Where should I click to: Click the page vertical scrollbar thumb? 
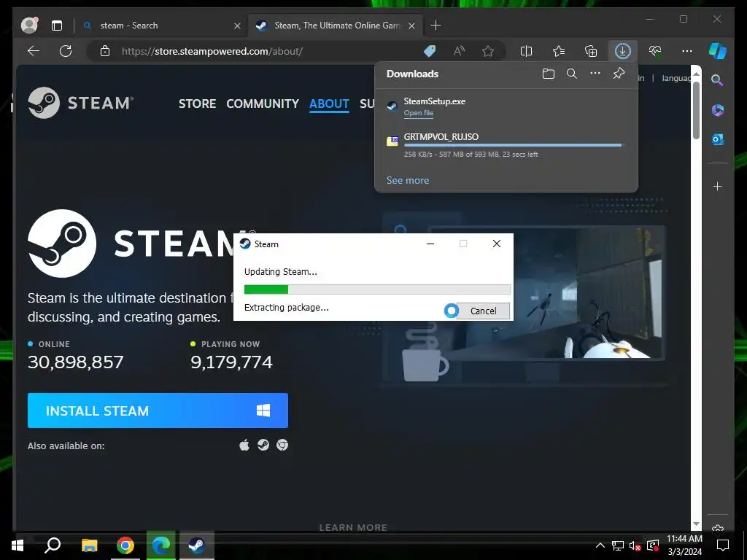tap(696, 111)
